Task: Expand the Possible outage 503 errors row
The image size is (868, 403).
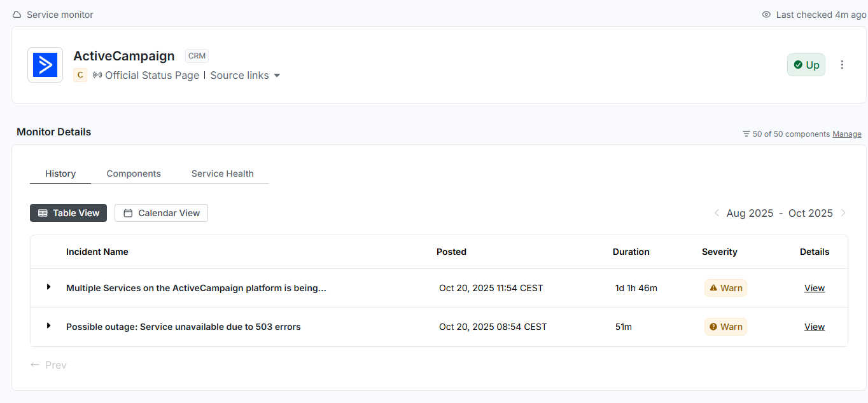Action: 48,326
